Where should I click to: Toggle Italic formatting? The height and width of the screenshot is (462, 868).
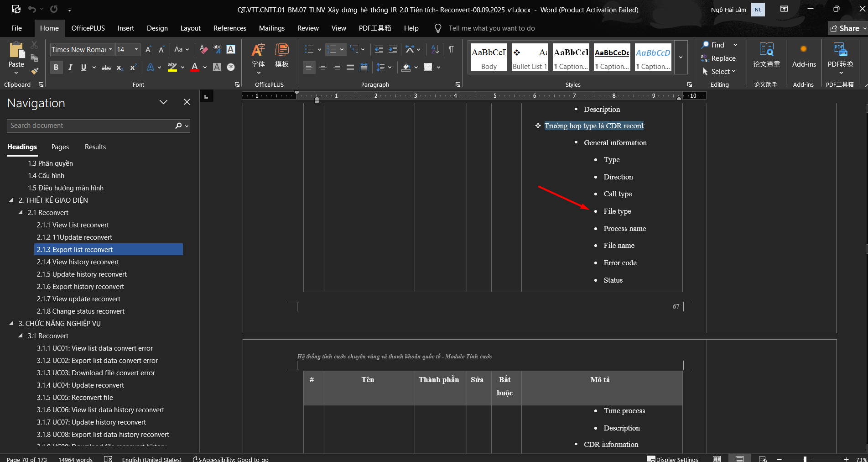tap(70, 68)
